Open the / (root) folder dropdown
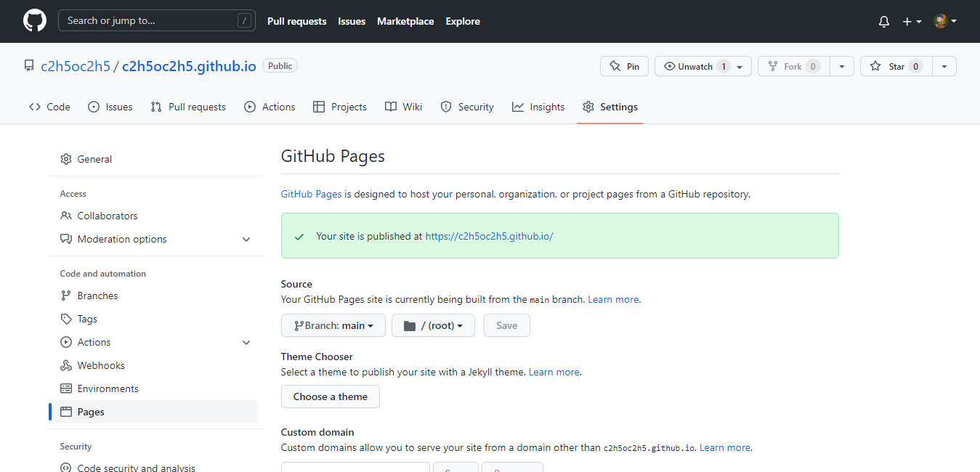This screenshot has height=472, width=980. (x=433, y=325)
